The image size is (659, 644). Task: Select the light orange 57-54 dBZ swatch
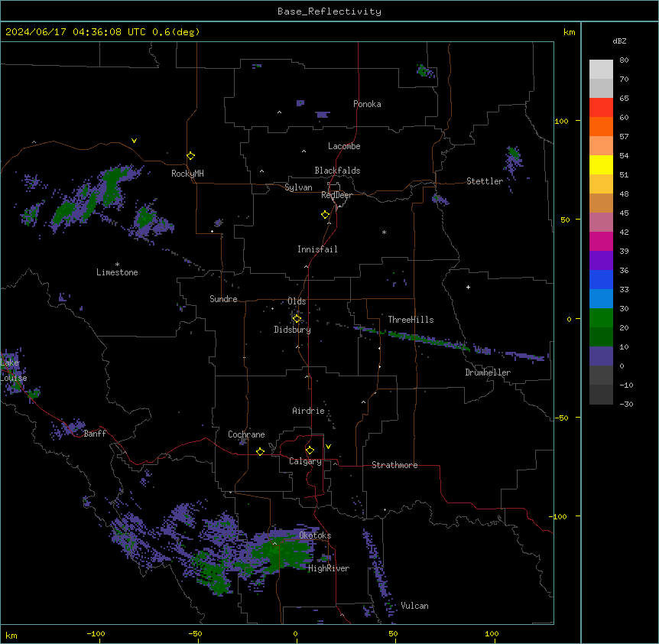tap(601, 146)
